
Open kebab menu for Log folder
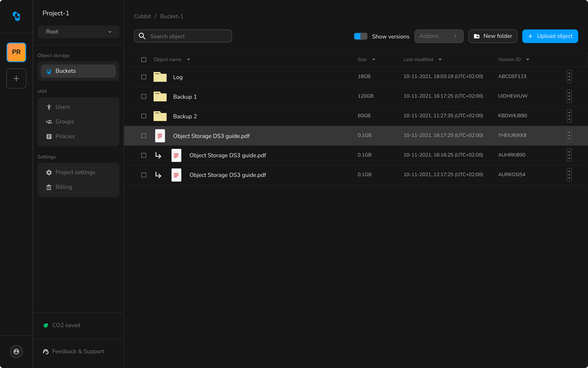(x=569, y=77)
